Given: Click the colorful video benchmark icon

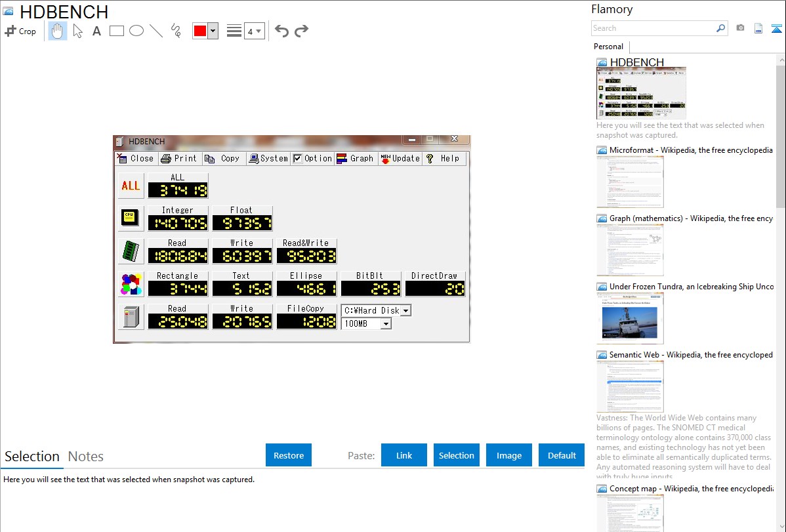Looking at the screenshot, I should 131,284.
